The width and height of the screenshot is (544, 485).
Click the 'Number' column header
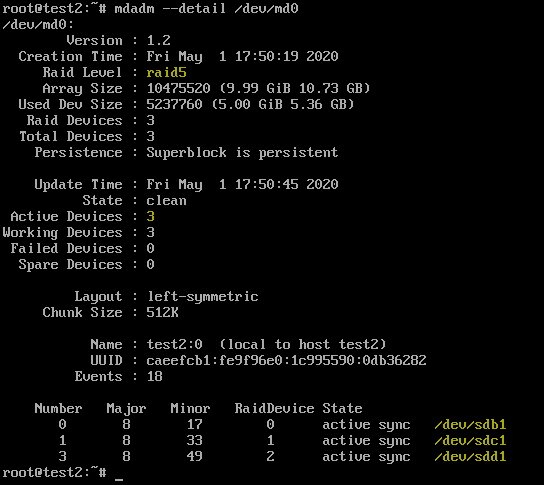[58, 408]
